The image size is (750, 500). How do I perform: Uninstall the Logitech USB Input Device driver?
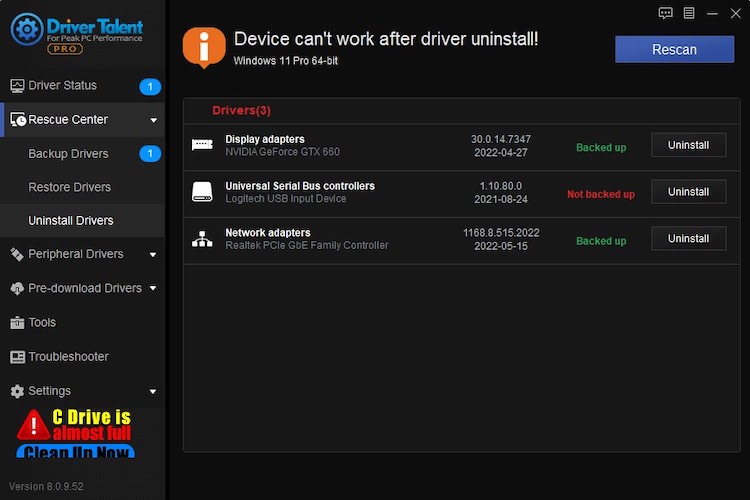coord(688,192)
